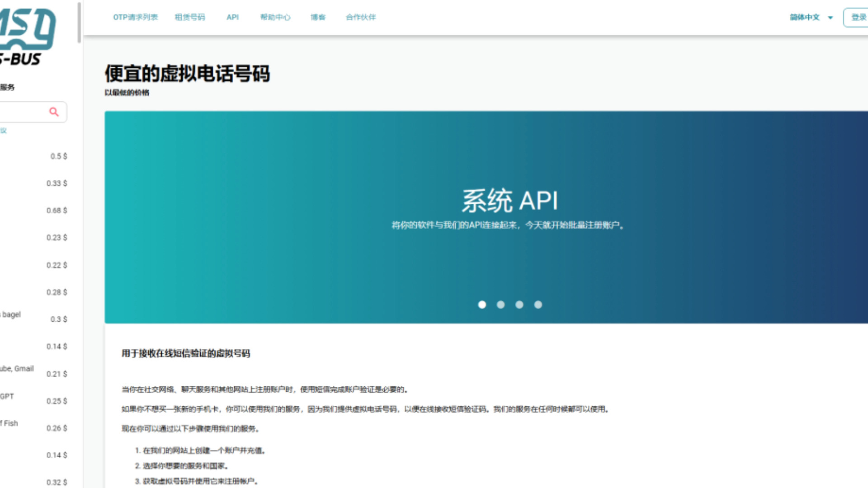
Task: Open the 合作伙伴 nav item
Action: coord(361,17)
